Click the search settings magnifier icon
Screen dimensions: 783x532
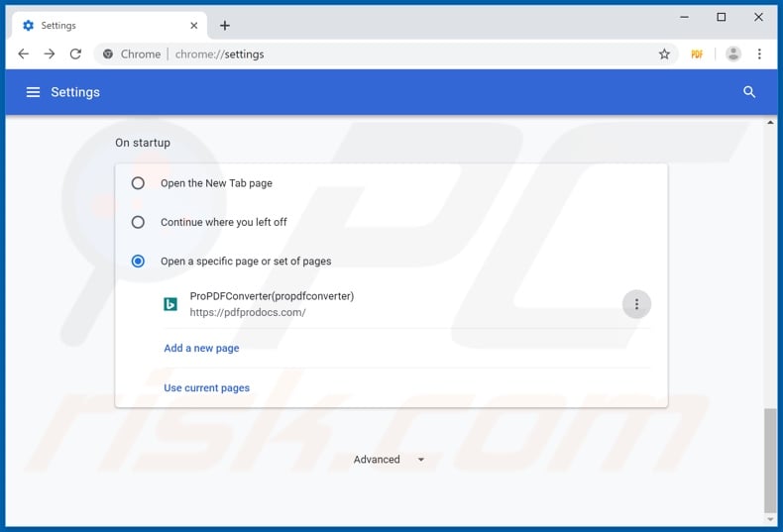pos(749,92)
